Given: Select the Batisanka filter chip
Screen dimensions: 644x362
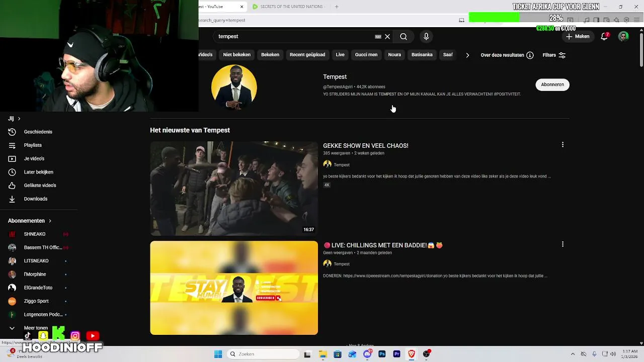Looking at the screenshot, I should coord(422,55).
